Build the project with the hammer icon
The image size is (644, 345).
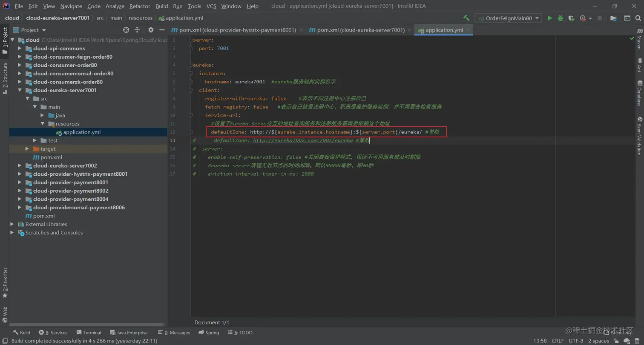[466, 18]
